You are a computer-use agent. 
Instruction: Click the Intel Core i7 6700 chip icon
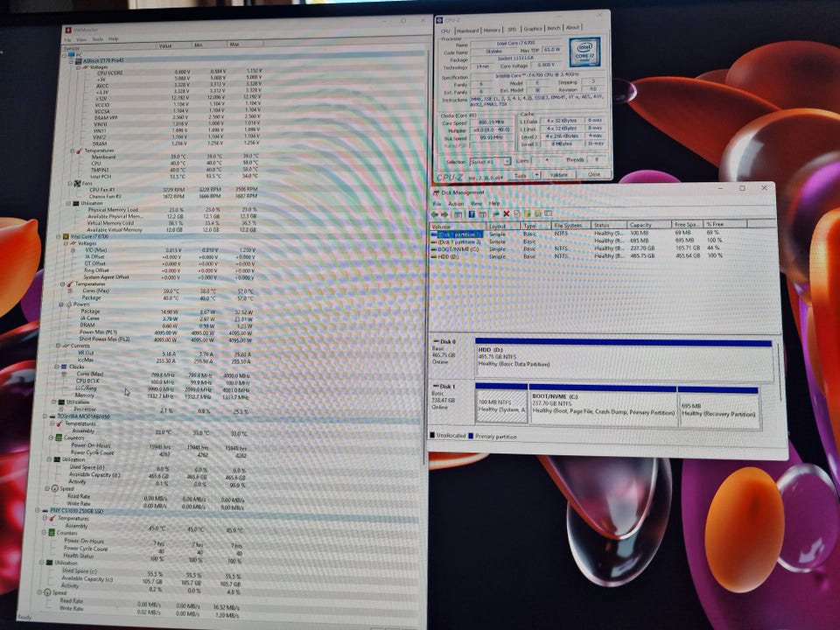tap(66, 236)
